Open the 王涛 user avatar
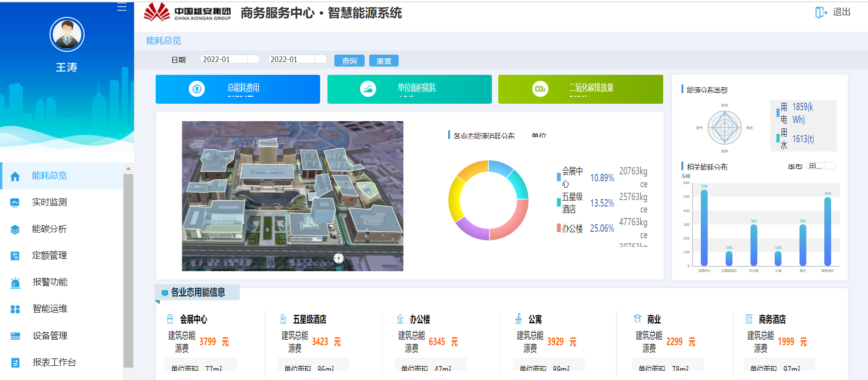The image size is (868, 380). point(67,34)
